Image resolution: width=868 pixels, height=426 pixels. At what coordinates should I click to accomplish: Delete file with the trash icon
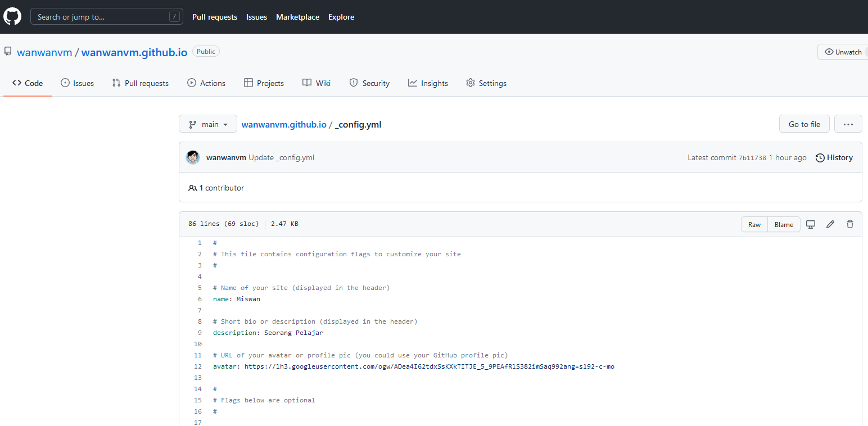point(850,224)
